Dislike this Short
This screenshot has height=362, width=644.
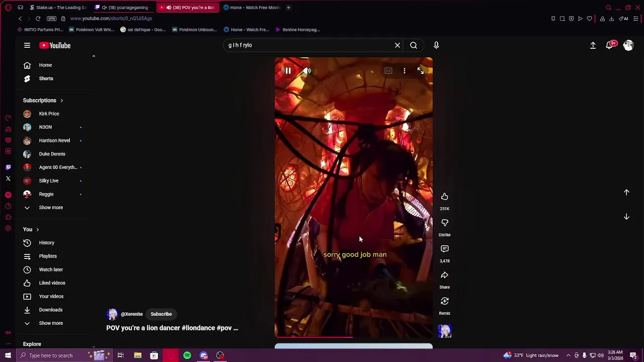coord(445,223)
